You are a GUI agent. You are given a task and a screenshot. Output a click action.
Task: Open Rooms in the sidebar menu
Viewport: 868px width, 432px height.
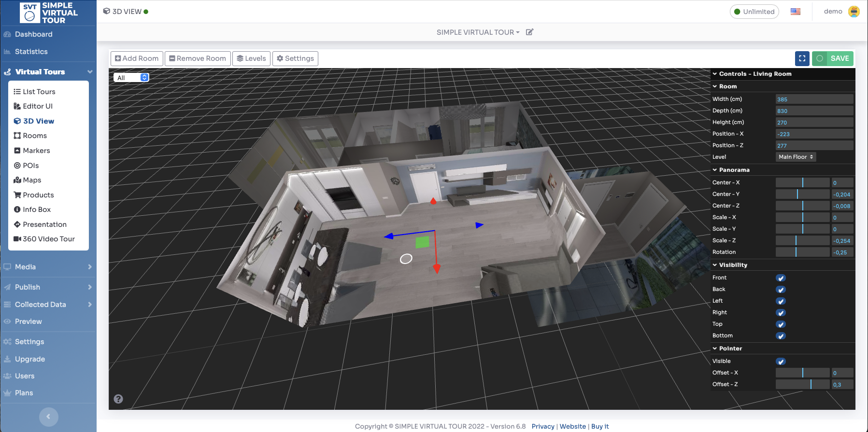35,136
